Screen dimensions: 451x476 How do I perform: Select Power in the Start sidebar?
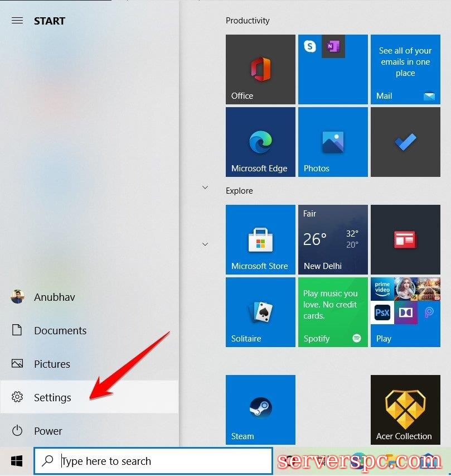48,431
